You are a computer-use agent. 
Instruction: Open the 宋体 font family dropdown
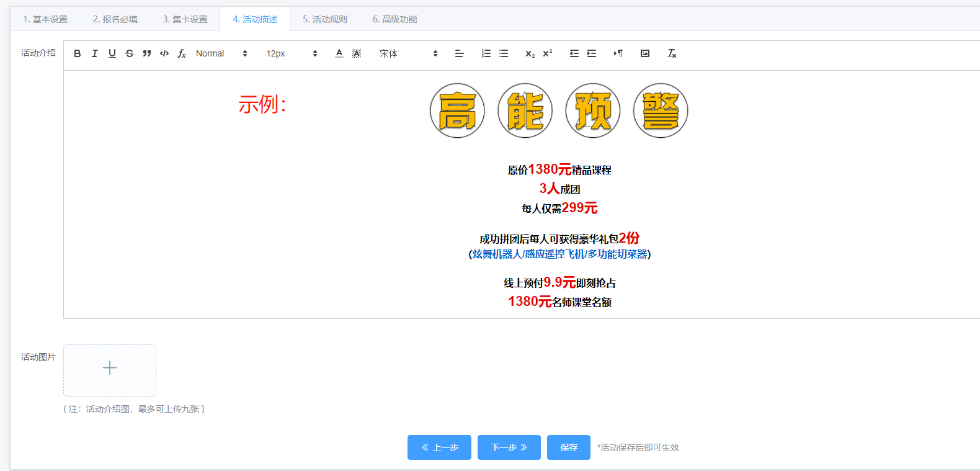point(408,53)
